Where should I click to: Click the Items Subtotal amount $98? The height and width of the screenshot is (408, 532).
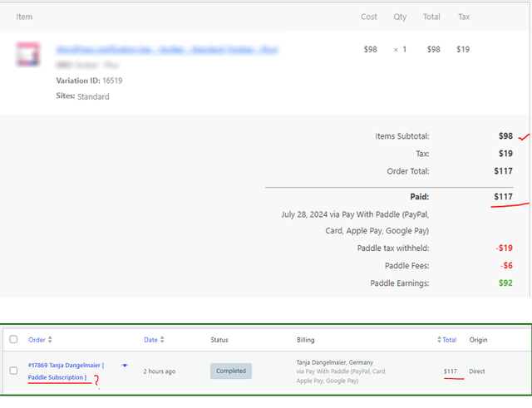(x=505, y=136)
